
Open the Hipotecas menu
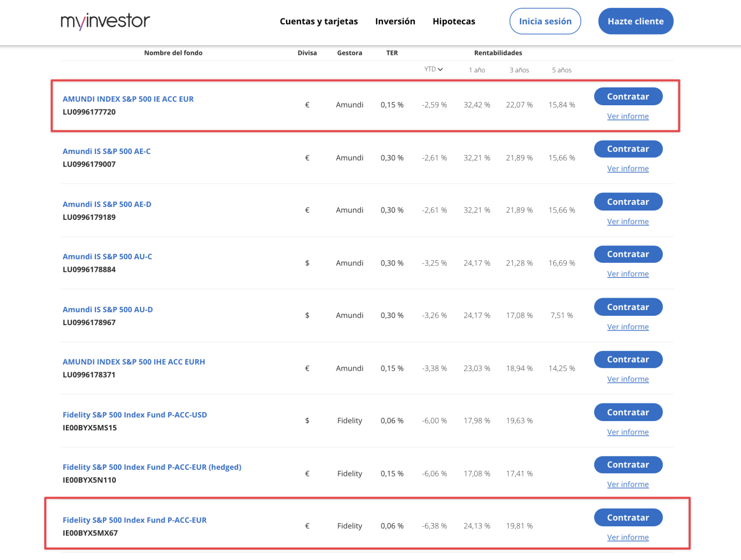(454, 21)
